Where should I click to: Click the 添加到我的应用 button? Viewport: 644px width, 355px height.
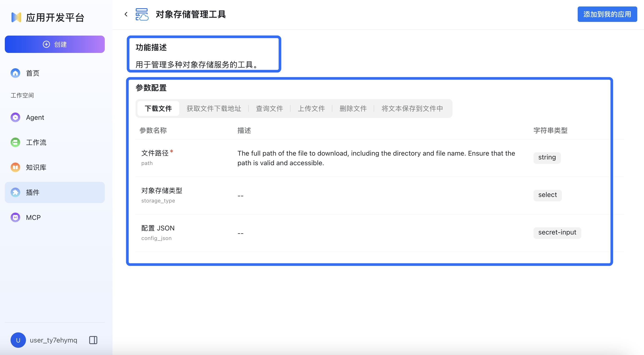[x=607, y=14]
